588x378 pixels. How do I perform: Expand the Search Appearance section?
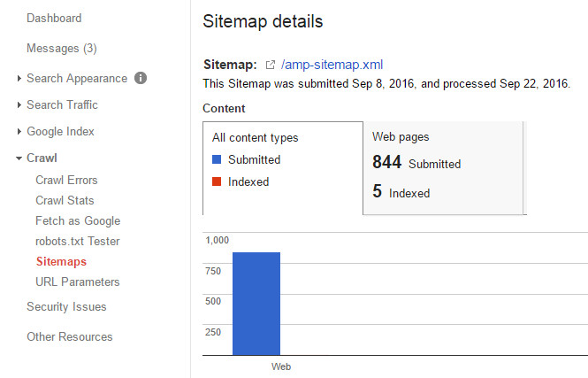coord(76,78)
